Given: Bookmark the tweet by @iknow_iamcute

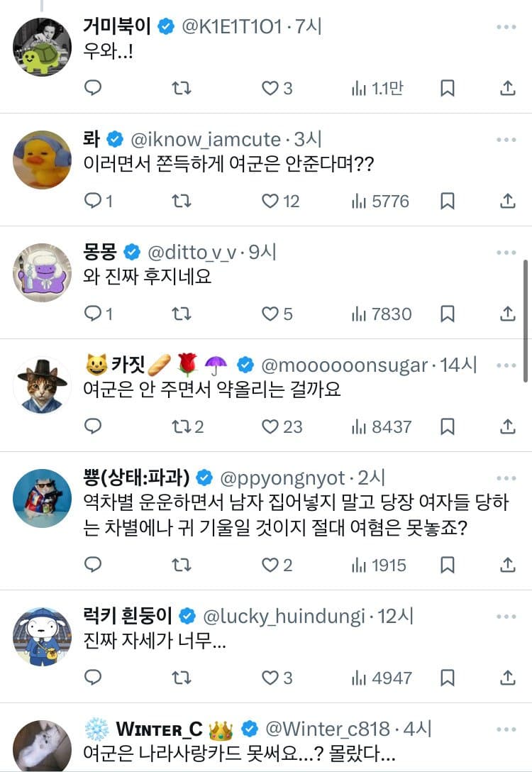Looking at the screenshot, I should coord(448,202).
